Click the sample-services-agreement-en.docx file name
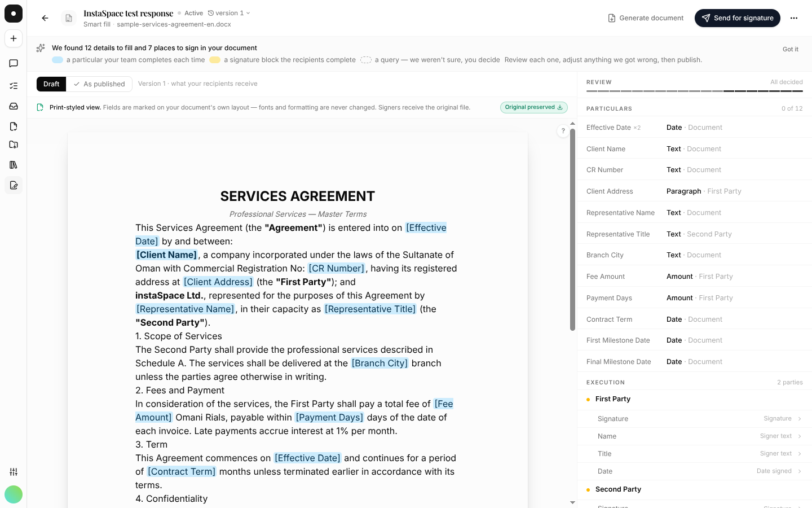This screenshot has height=508, width=812. (174, 24)
